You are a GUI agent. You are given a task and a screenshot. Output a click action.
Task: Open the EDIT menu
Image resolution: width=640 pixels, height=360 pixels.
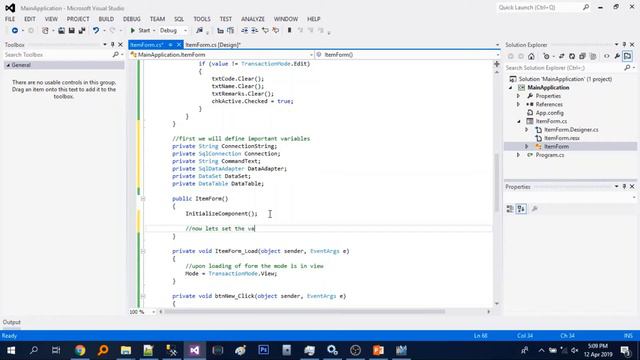(x=30, y=19)
